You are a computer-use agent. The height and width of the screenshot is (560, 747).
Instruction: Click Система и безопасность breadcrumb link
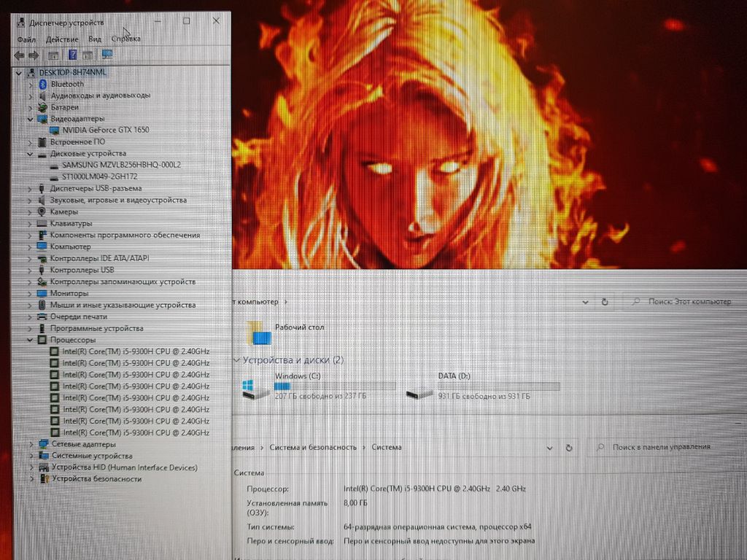[313, 447]
